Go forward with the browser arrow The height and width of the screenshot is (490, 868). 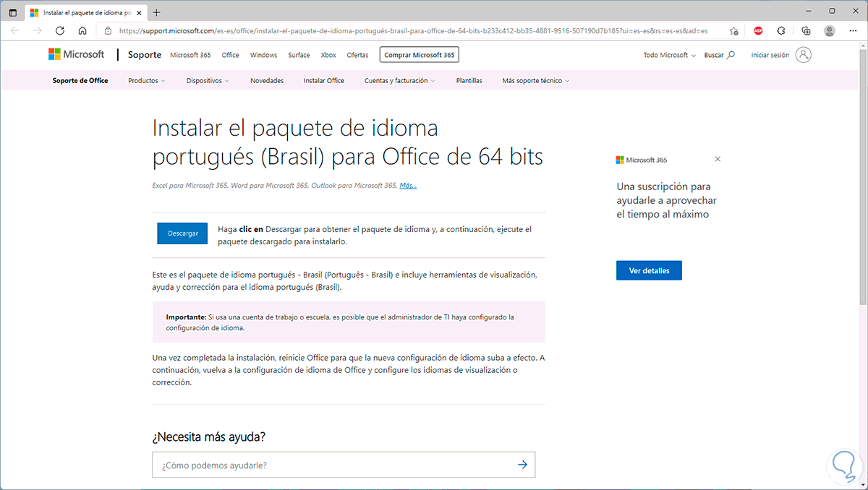coord(38,31)
